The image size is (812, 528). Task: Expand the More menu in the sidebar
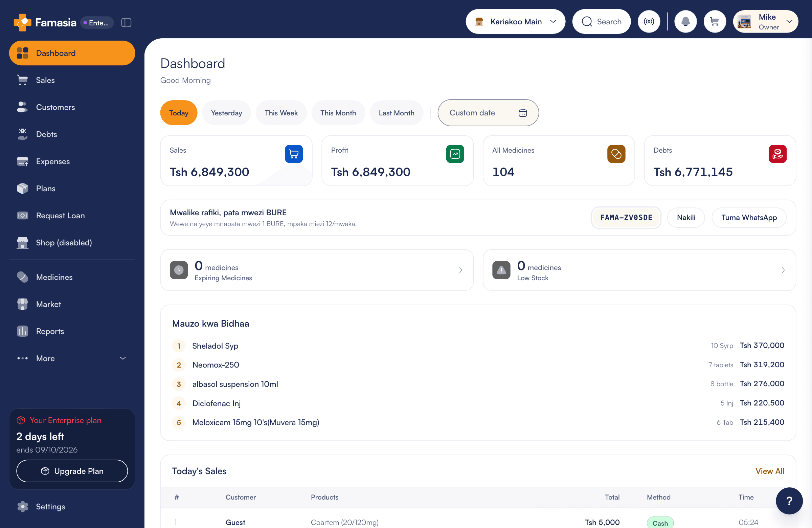pyautogui.click(x=72, y=358)
